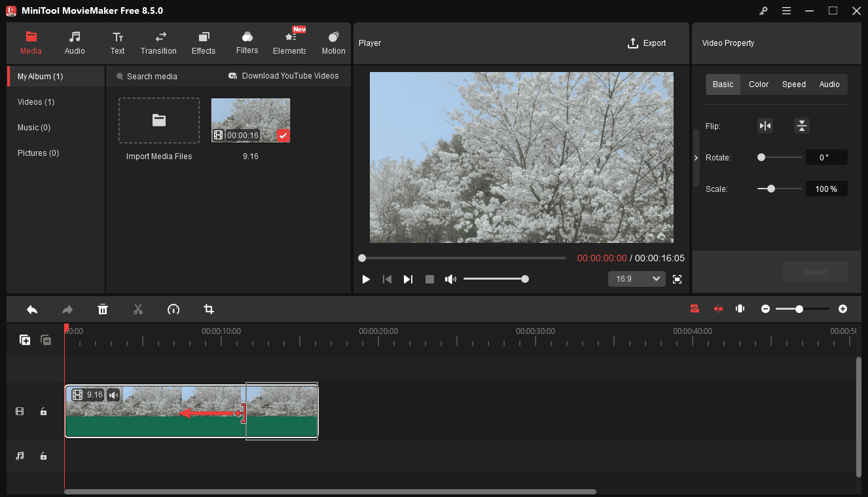Undo the last action

32,308
